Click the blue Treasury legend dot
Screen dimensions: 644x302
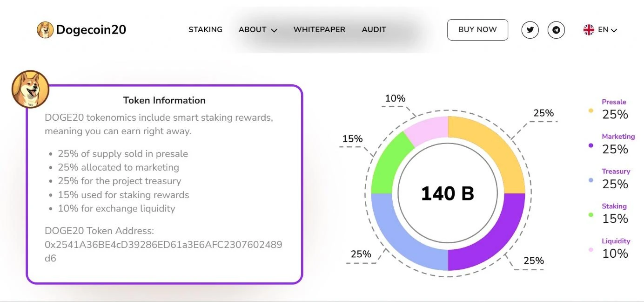coord(591,180)
